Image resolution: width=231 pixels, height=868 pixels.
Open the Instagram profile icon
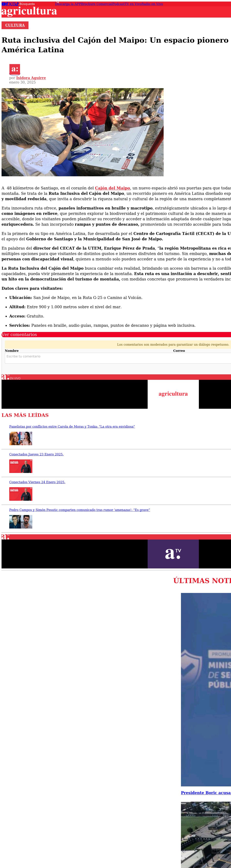13,4
